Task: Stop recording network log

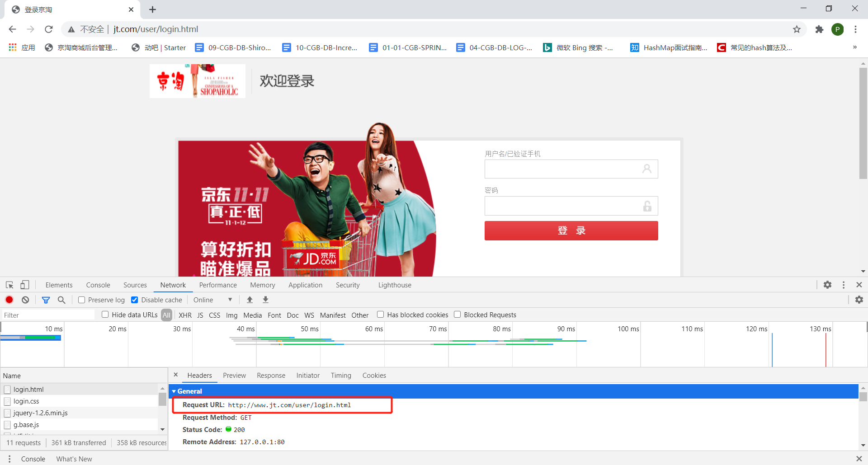Action: (9, 300)
